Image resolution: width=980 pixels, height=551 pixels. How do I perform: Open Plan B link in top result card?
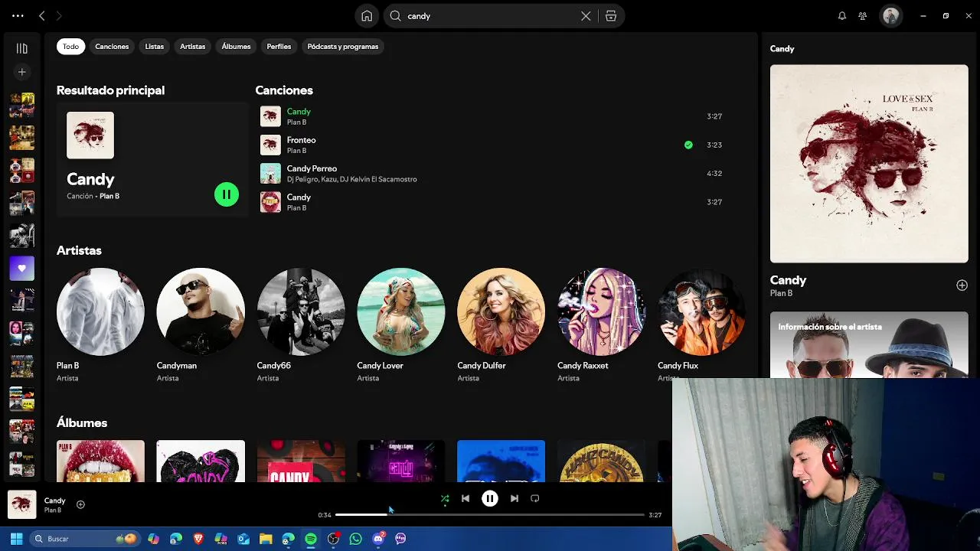(109, 196)
